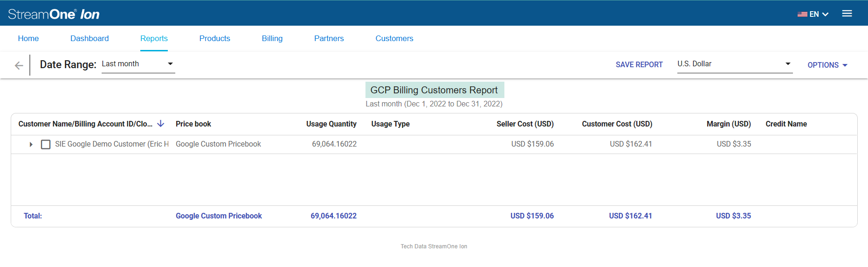Click the Price book column header
The width and height of the screenshot is (868, 267).
[x=193, y=124]
